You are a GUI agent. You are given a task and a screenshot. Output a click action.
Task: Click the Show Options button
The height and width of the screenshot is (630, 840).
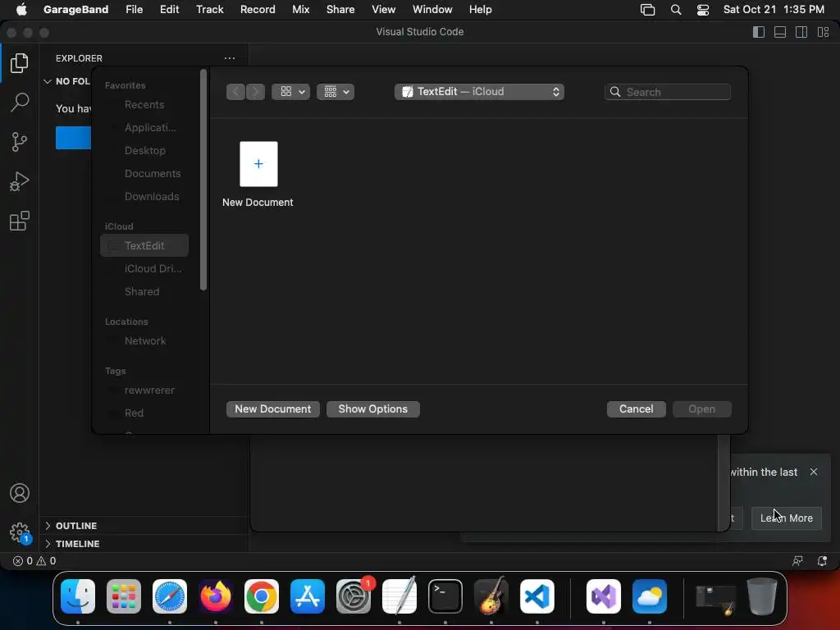coord(373,409)
